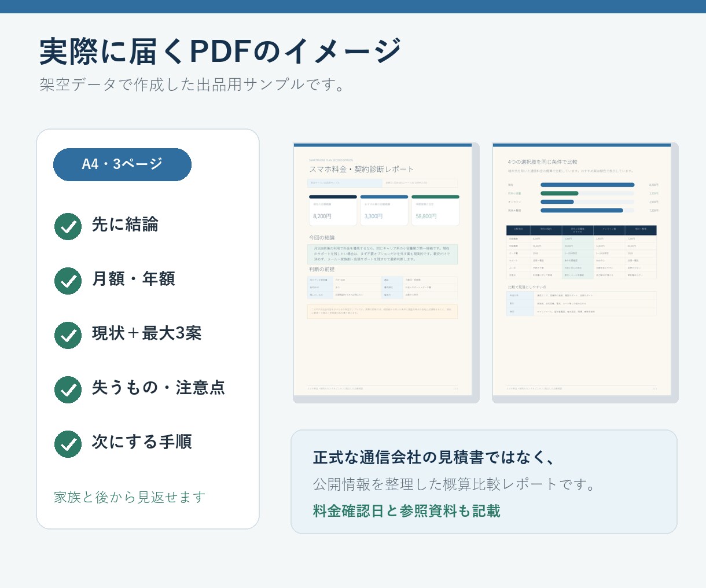This screenshot has height=588, width=706.
Task: Click the 家族と後から見返せます note
Action: [x=130, y=497]
